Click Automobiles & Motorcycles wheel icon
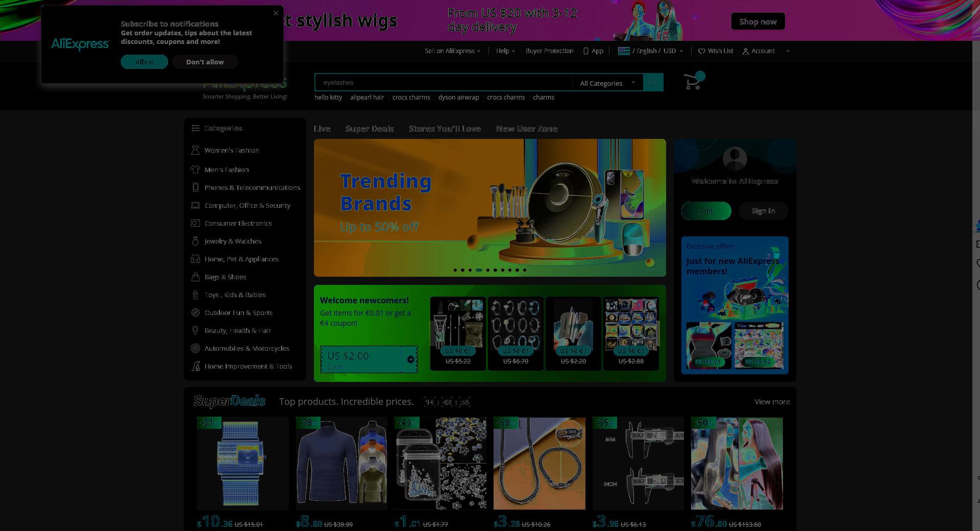The height and width of the screenshot is (531, 980). [x=195, y=348]
